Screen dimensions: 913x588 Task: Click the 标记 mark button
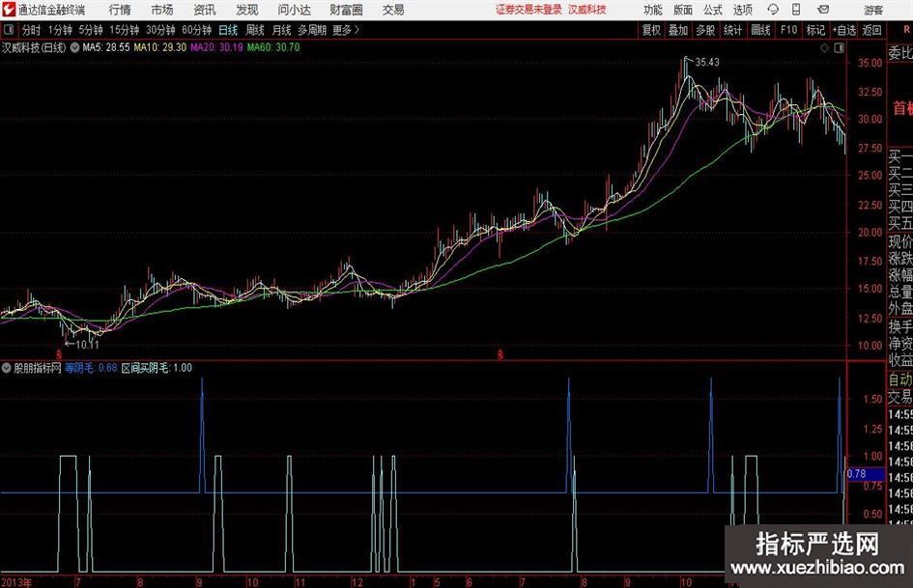815,30
